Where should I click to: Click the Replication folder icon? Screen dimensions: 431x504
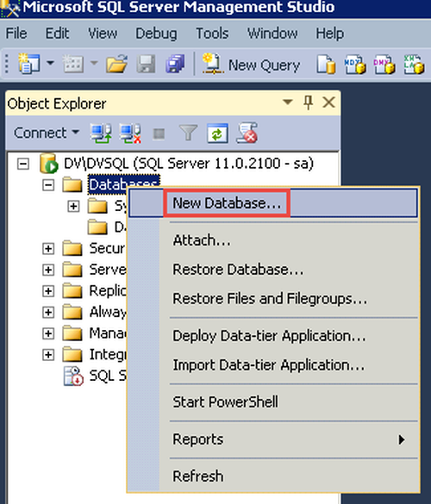[72, 290]
